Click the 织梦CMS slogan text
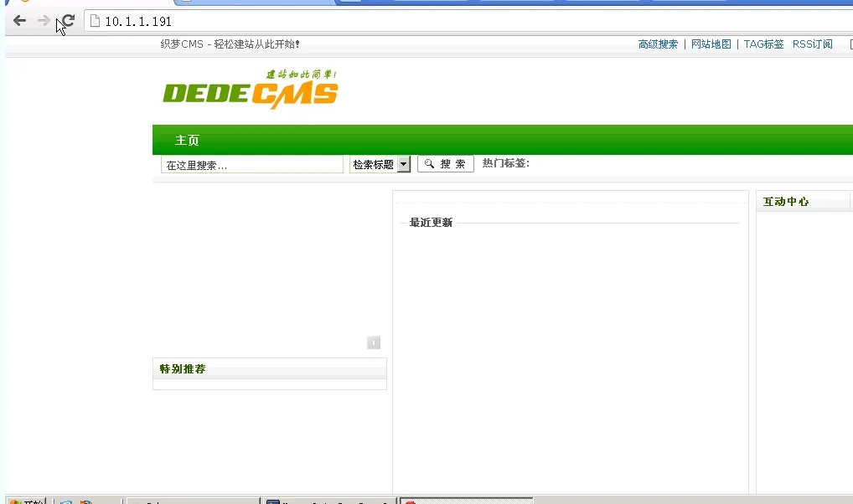 click(x=230, y=44)
